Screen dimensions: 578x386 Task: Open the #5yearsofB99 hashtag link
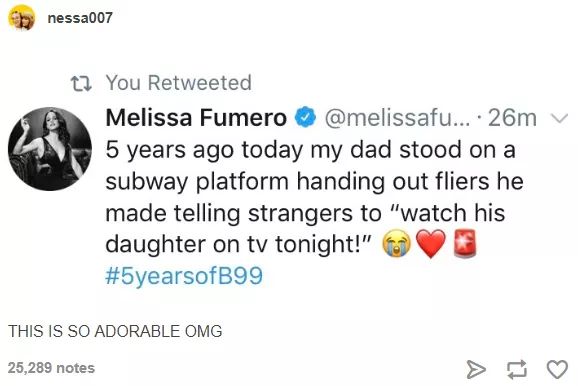point(184,275)
